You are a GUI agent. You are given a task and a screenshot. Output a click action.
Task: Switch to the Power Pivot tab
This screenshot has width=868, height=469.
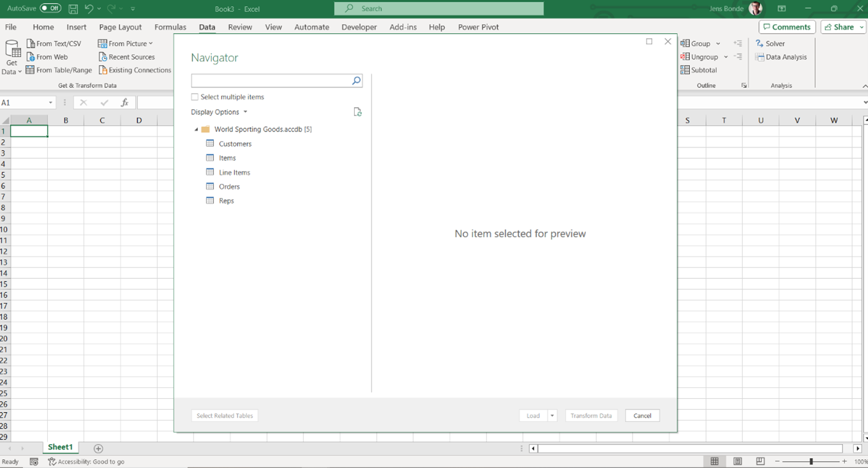(x=479, y=27)
